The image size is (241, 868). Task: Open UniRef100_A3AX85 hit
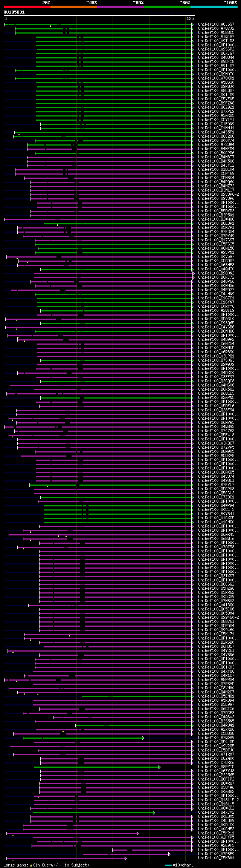216,116
